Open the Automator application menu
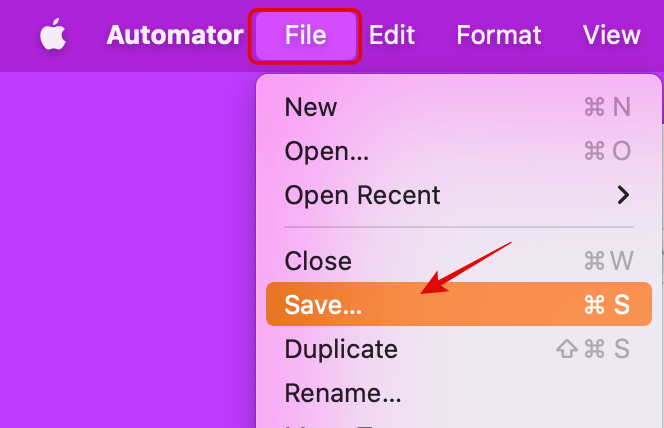 tap(174, 35)
